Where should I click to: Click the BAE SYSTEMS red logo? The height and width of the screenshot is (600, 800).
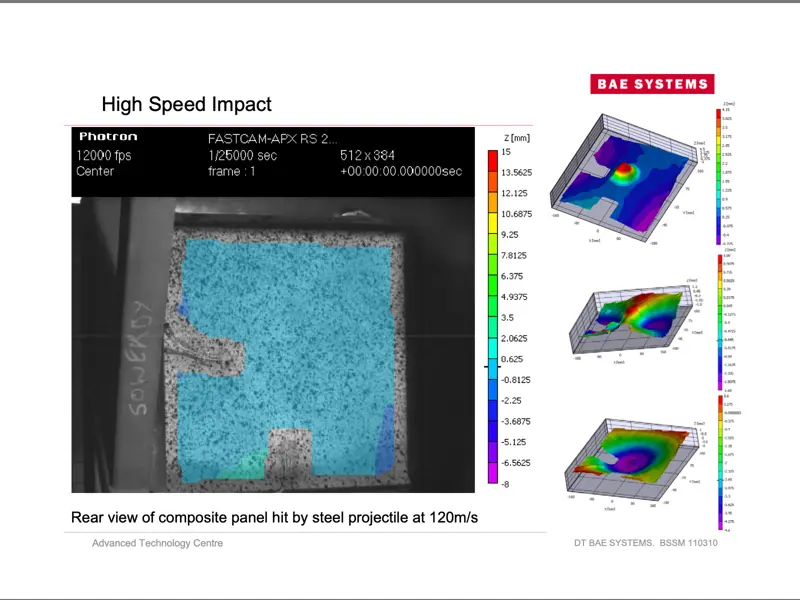(652, 84)
